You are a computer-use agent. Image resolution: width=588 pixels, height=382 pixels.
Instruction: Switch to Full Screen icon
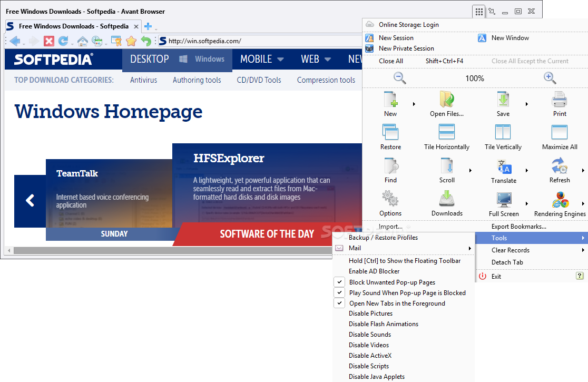click(x=504, y=200)
